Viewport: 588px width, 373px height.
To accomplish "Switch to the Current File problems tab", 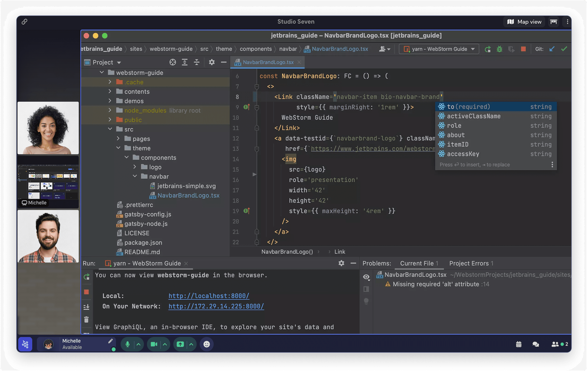I will pyautogui.click(x=419, y=264).
